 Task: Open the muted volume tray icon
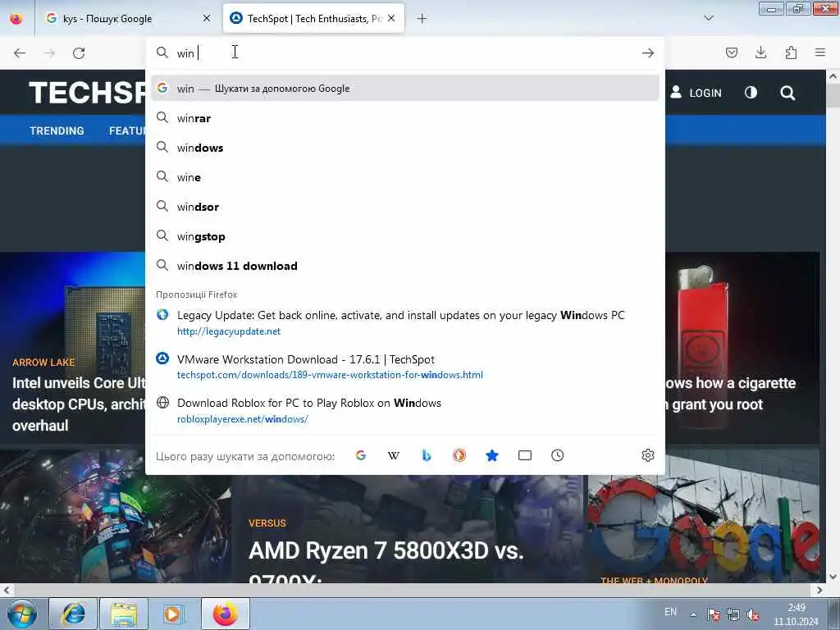[753, 615]
